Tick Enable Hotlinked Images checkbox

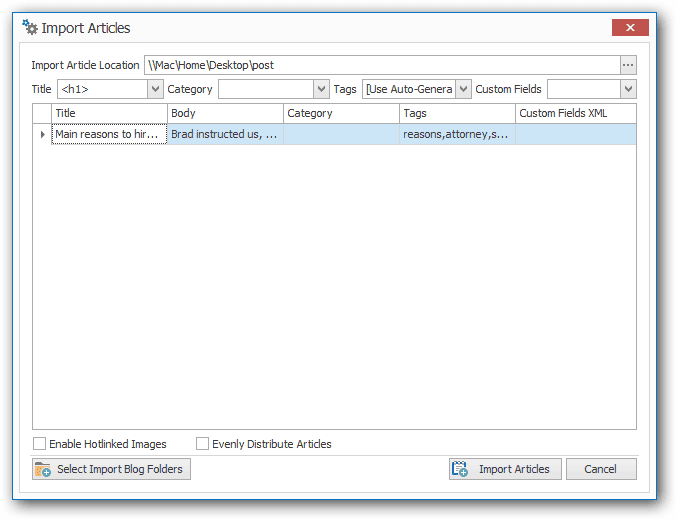click(39, 444)
